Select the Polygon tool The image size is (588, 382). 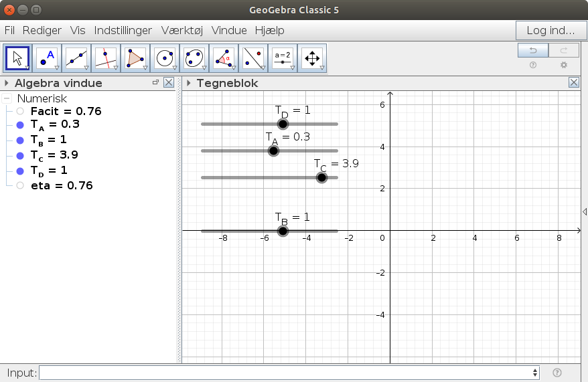click(x=135, y=58)
